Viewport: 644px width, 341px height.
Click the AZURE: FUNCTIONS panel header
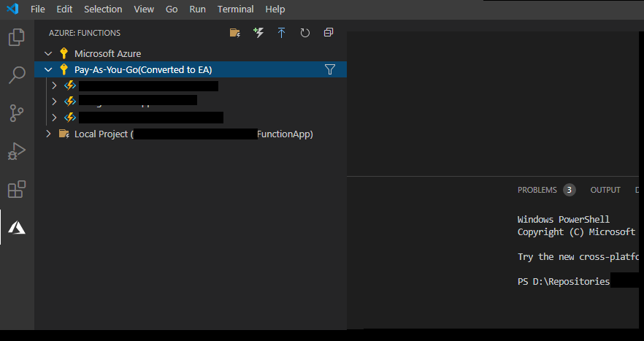(85, 33)
